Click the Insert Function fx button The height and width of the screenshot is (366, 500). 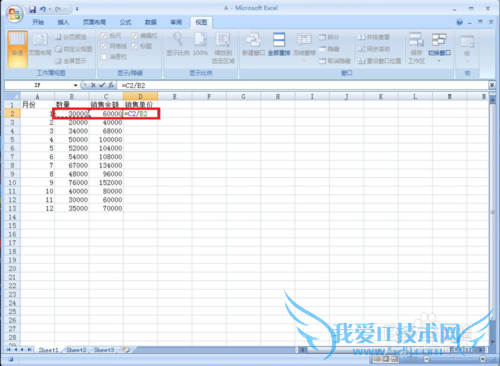[111, 85]
